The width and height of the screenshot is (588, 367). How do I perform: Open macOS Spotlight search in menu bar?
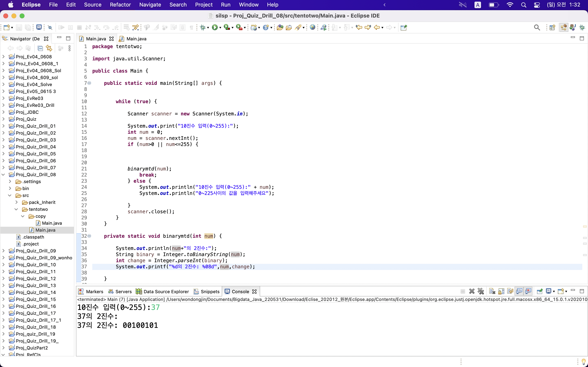click(524, 5)
